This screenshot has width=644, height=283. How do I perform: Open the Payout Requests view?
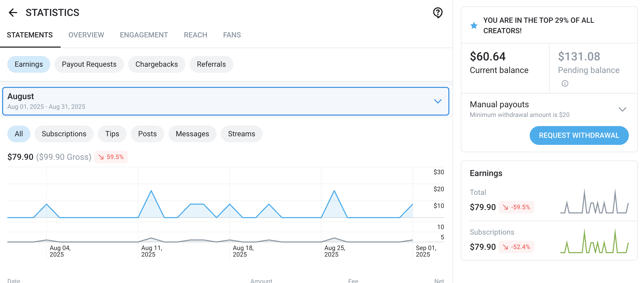[x=89, y=64]
